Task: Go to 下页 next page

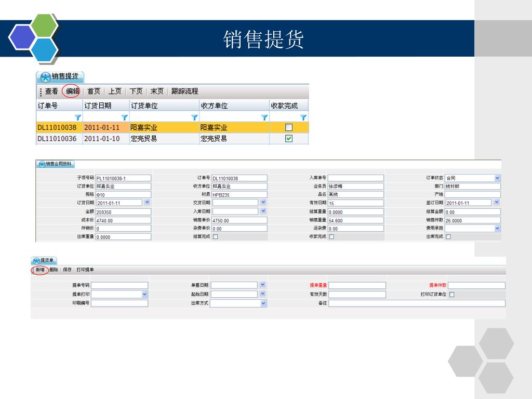Action: (x=136, y=91)
